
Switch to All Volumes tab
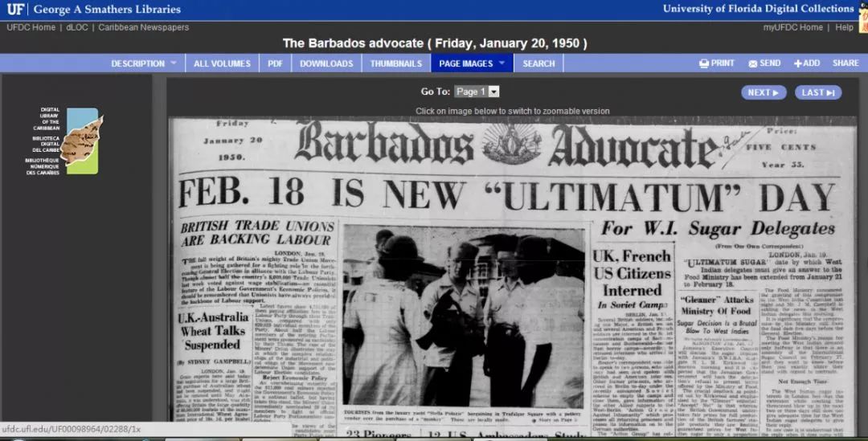222,63
